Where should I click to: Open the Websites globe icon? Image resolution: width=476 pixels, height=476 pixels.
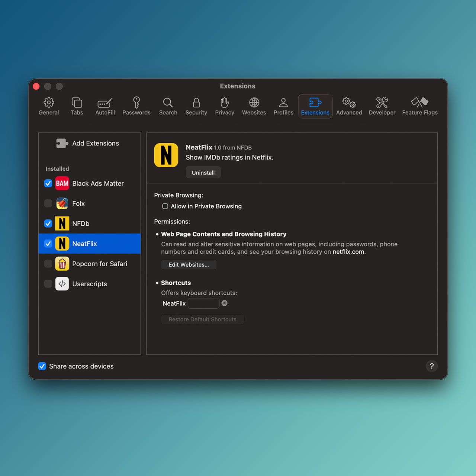coord(254,102)
